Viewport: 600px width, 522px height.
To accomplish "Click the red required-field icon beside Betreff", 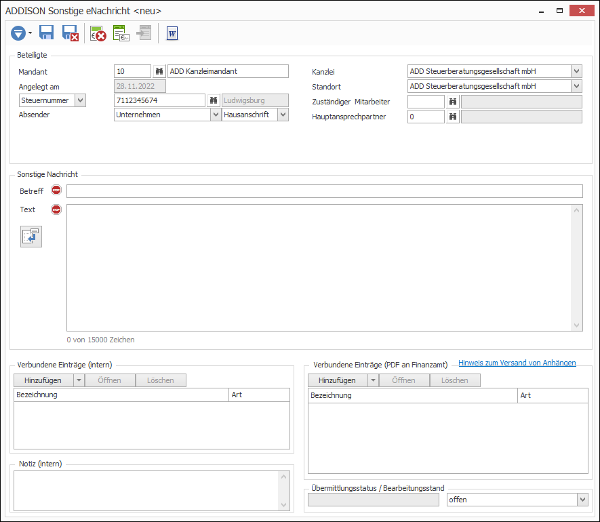I will pyautogui.click(x=56, y=190).
